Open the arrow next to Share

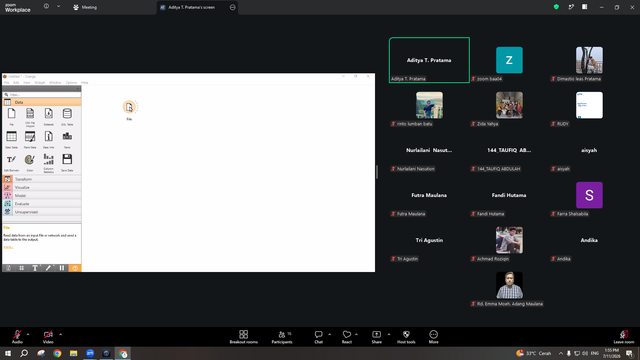click(x=389, y=334)
